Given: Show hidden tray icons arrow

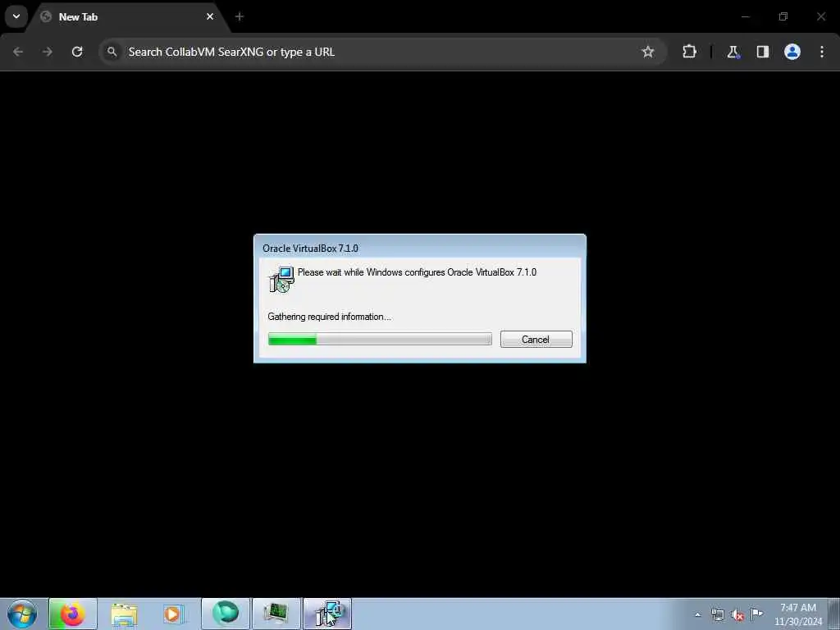Looking at the screenshot, I should [x=697, y=615].
